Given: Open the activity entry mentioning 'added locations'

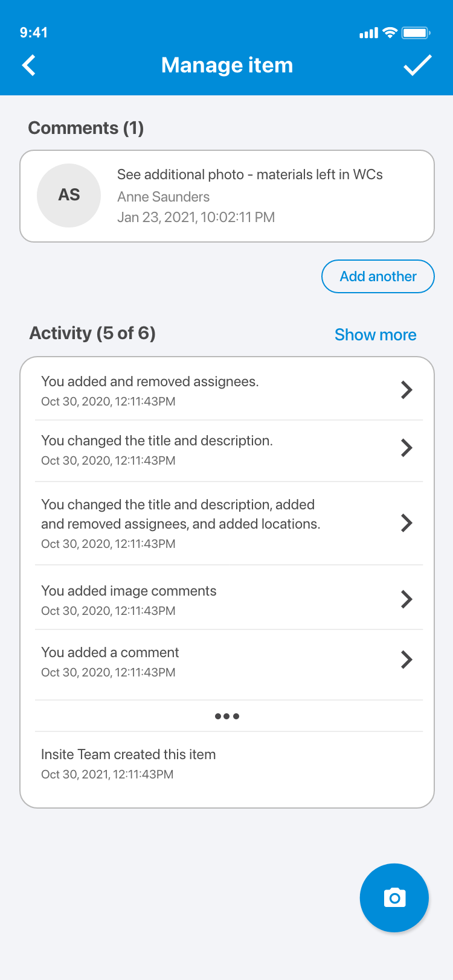Looking at the screenshot, I should 181,523.
